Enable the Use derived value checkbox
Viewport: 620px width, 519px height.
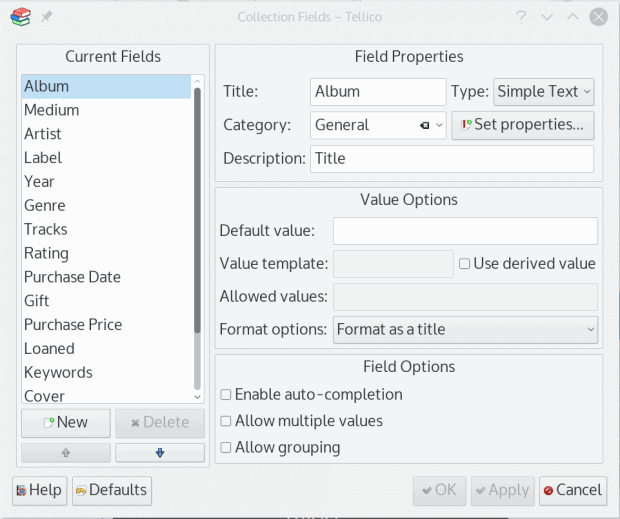[465, 264]
